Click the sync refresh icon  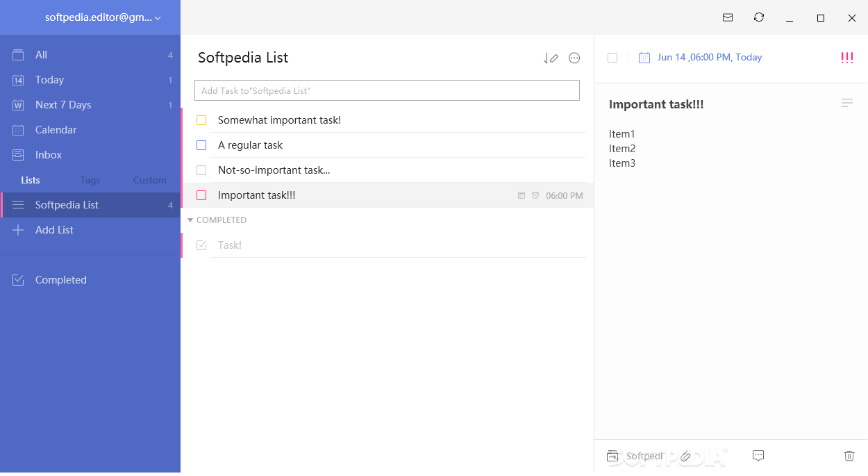click(759, 17)
